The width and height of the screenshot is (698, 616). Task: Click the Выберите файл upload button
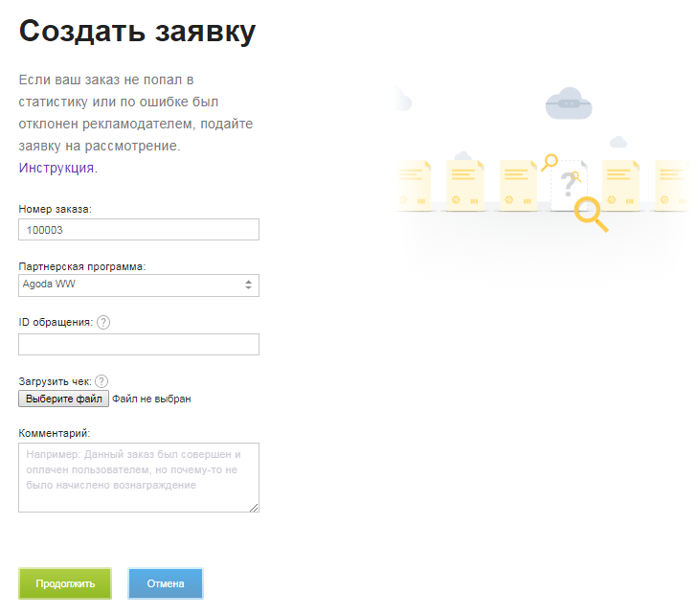click(64, 399)
